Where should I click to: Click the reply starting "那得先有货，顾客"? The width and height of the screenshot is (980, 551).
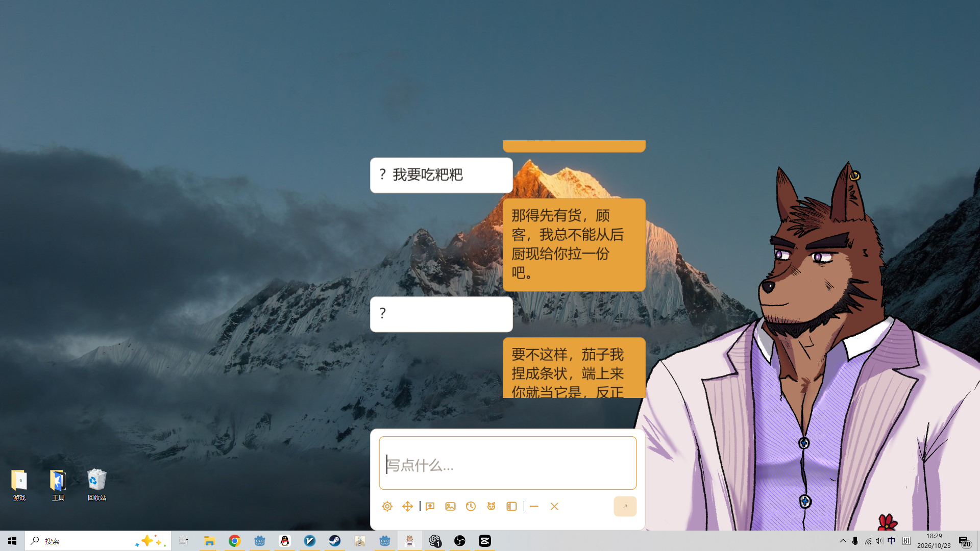click(574, 245)
